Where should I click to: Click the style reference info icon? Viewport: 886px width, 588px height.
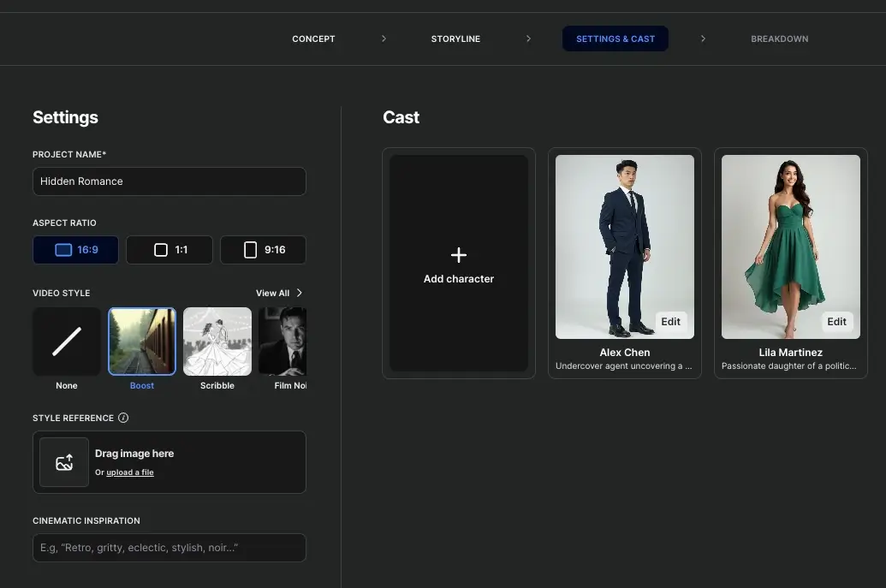click(123, 418)
